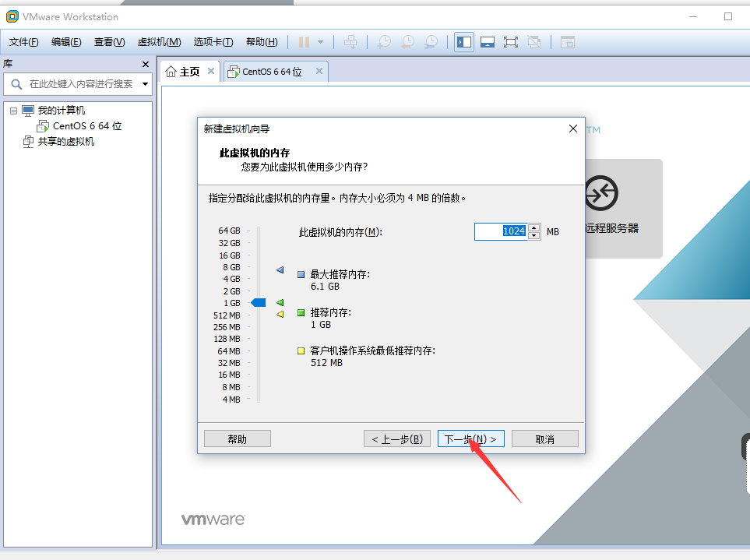
Task: Click the green 推荐内存 legend square
Action: point(301,313)
